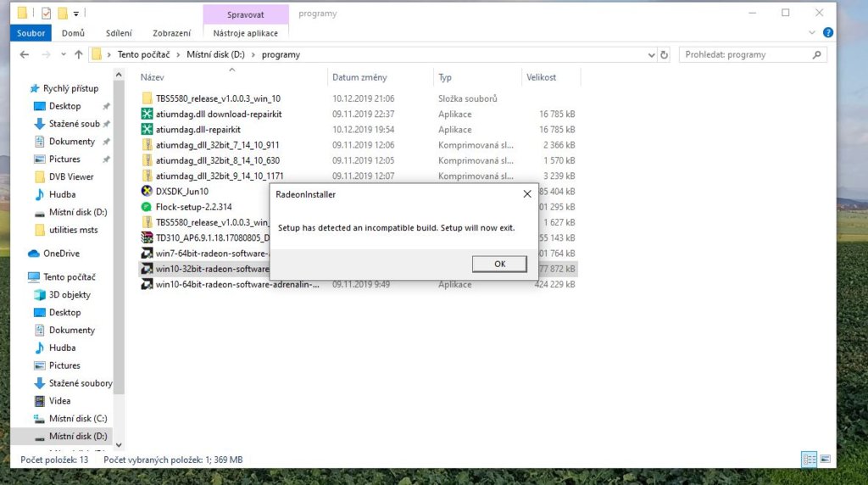Open 3D objekty in navigation pane
Screen dimensions: 868x485
point(70,295)
